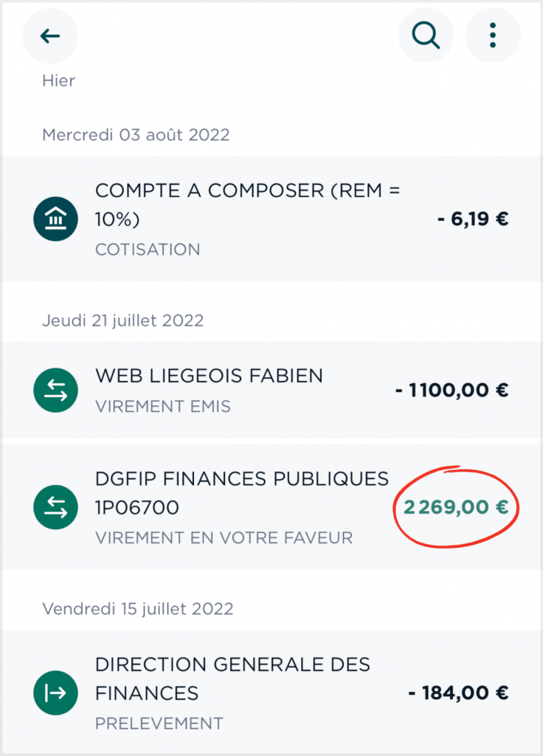Click the bank icon beside COMPTE A COMPOSER

(55, 219)
